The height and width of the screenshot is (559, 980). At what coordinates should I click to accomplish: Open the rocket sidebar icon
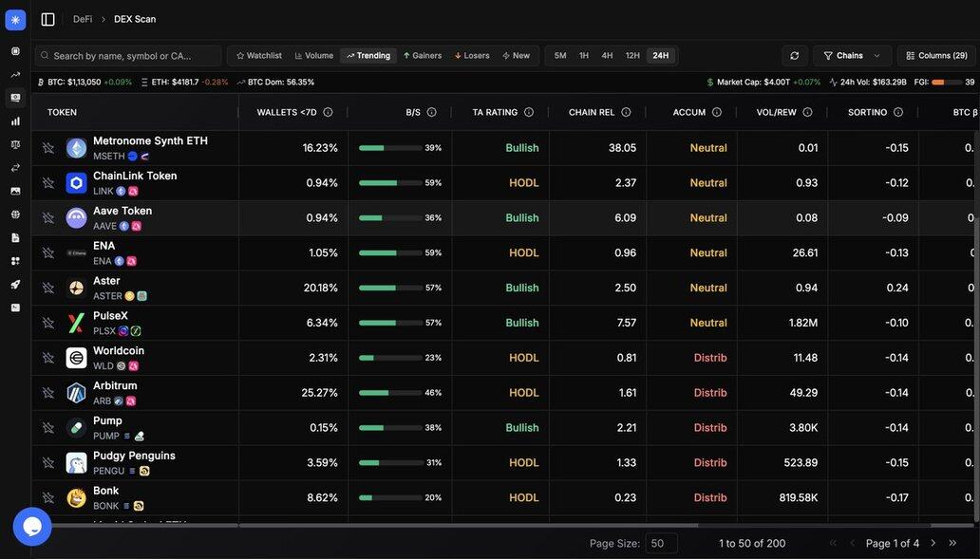pos(15,284)
